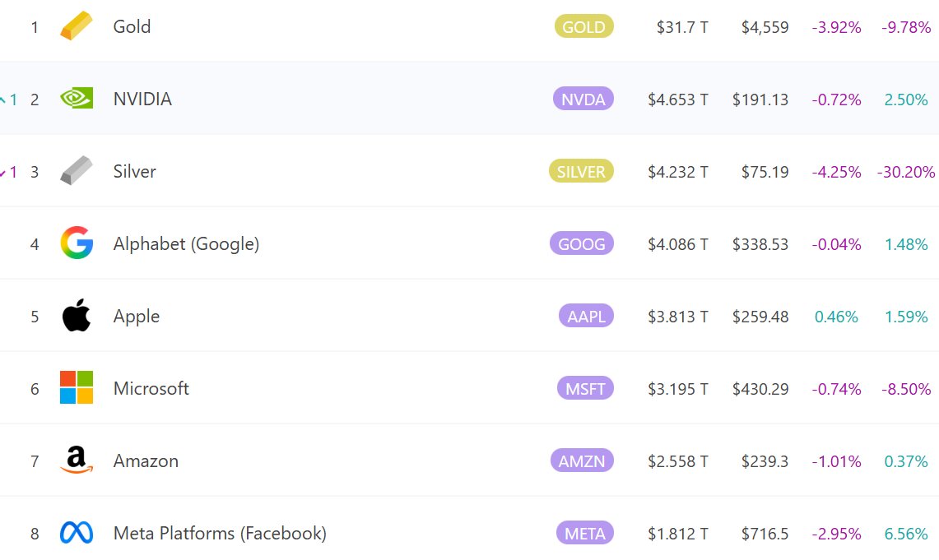Click the NVIDIA logo icon
This screenshot has height=560, width=939.
(x=77, y=99)
